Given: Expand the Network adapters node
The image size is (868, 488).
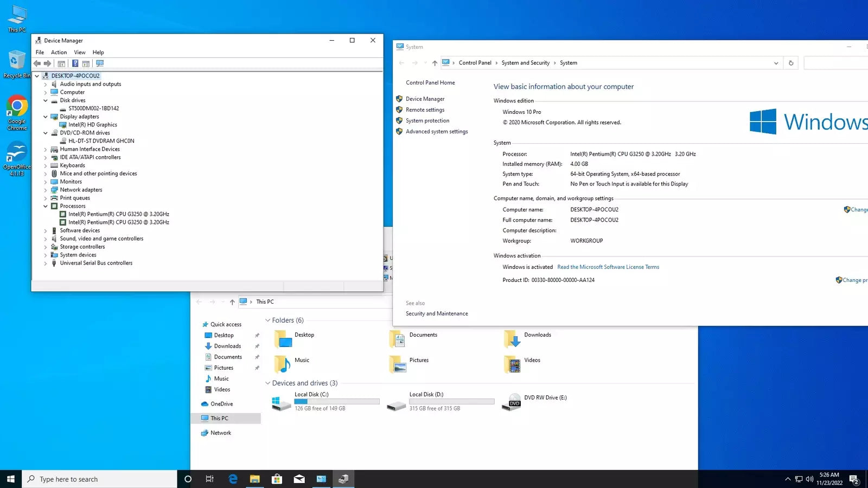Looking at the screenshot, I should (46, 190).
